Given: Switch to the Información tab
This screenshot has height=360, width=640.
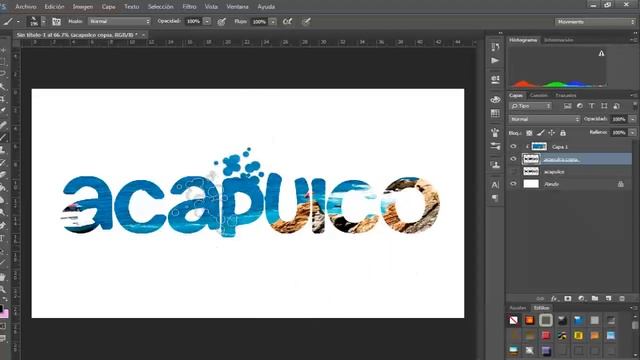Looking at the screenshot, I should pyautogui.click(x=558, y=40).
